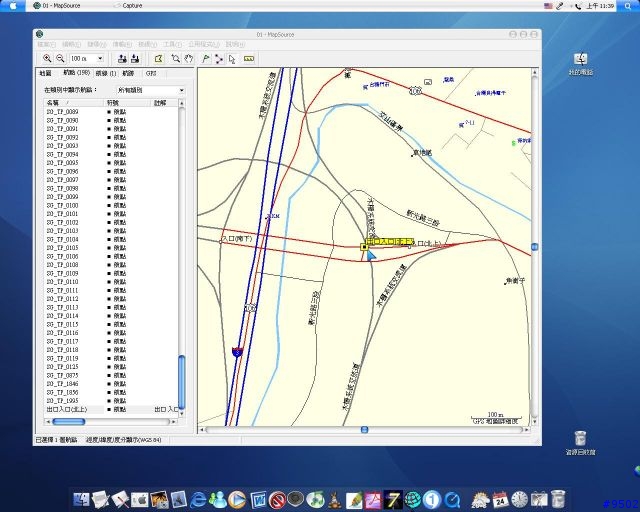Image resolution: width=640 pixels, height=512 pixels.
Task: Switch to the 航點 (198) tab
Action: 76,73
